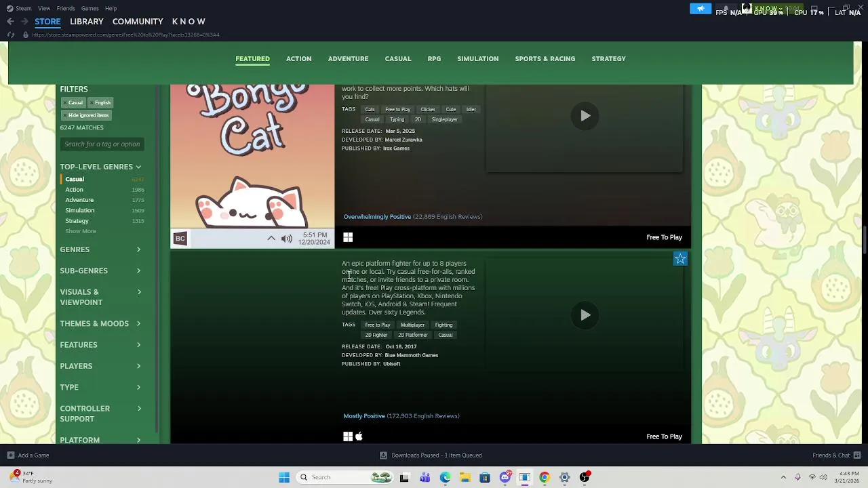Open the Friends menu

tap(66, 8)
